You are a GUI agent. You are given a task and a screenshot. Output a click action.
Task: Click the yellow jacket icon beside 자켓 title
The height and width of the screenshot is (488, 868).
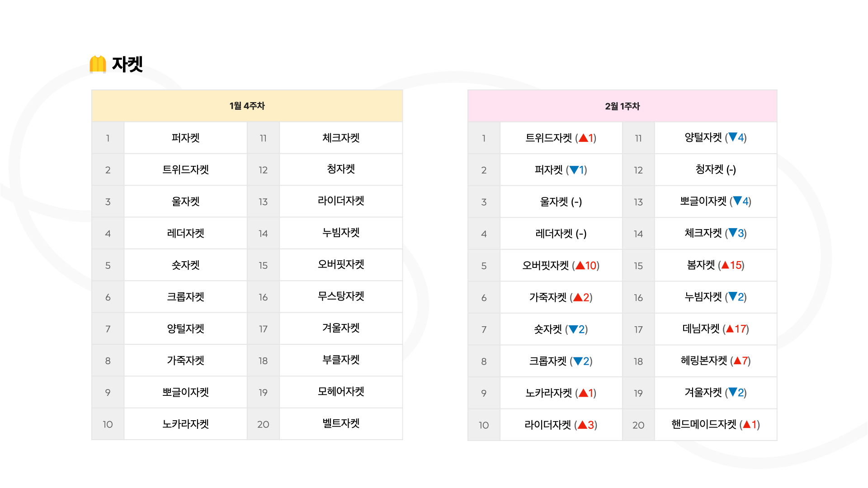pos(98,64)
